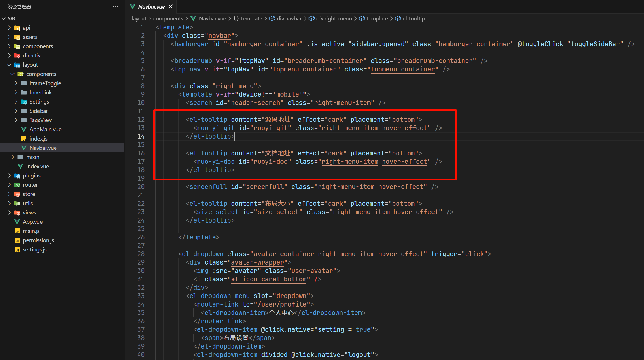Click line number 20 in gutter
Screen dimensions: 644x360
[141, 187]
